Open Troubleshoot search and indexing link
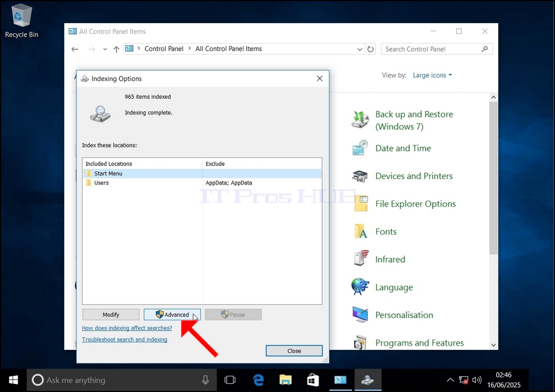This screenshot has height=392, width=555. (x=125, y=339)
